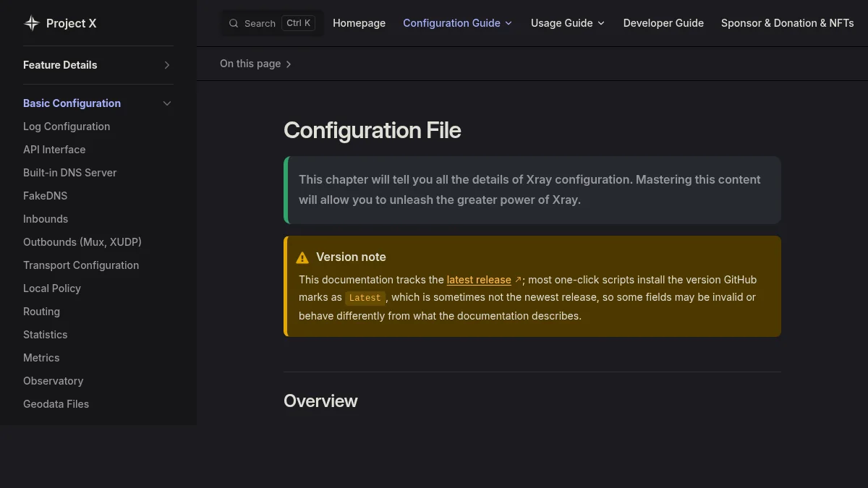Open the Usage Guide menu

(561, 23)
